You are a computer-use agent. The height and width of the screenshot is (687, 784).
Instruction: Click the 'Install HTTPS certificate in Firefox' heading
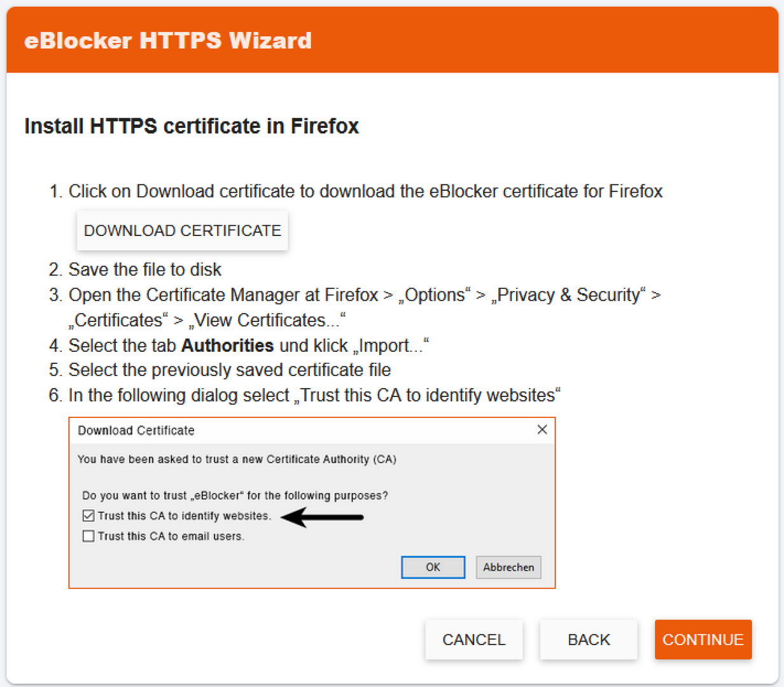pyautogui.click(x=192, y=126)
